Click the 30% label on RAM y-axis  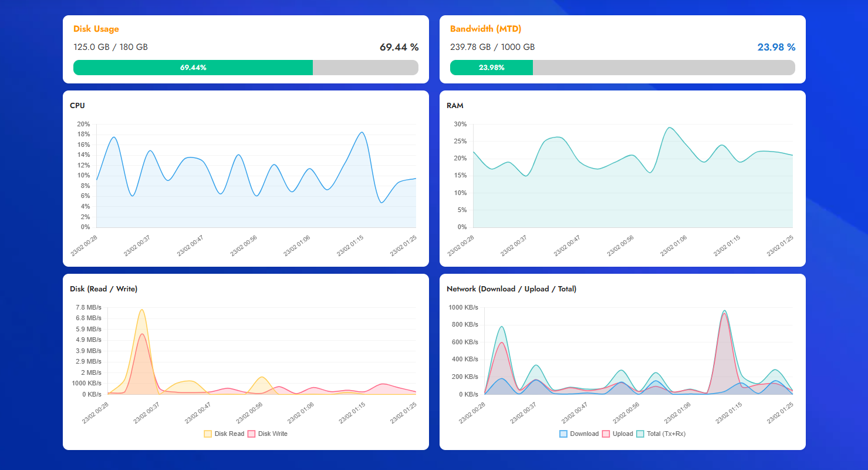[x=460, y=124]
